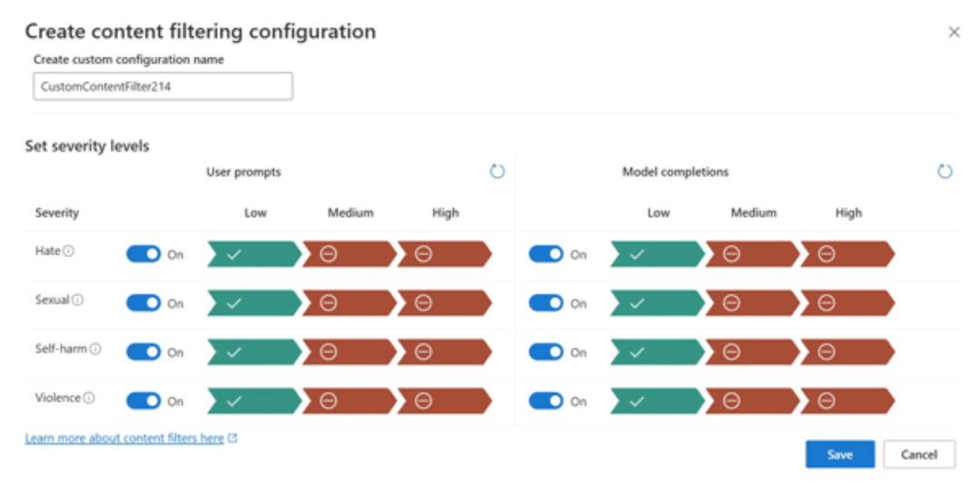Close the content filtering dialog
Image resolution: width=980 pixels, height=492 pixels.
tap(954, 32)
